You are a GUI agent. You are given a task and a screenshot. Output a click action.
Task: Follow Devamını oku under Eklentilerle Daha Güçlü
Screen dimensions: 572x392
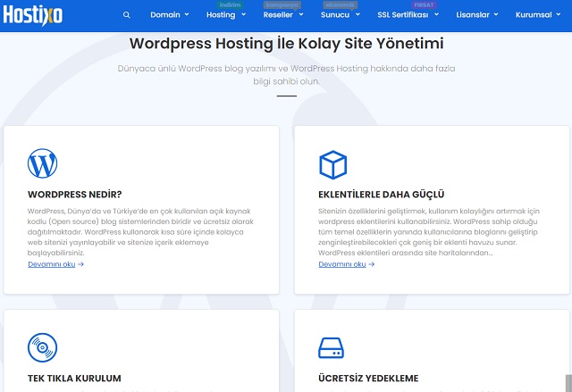point(341,264)
